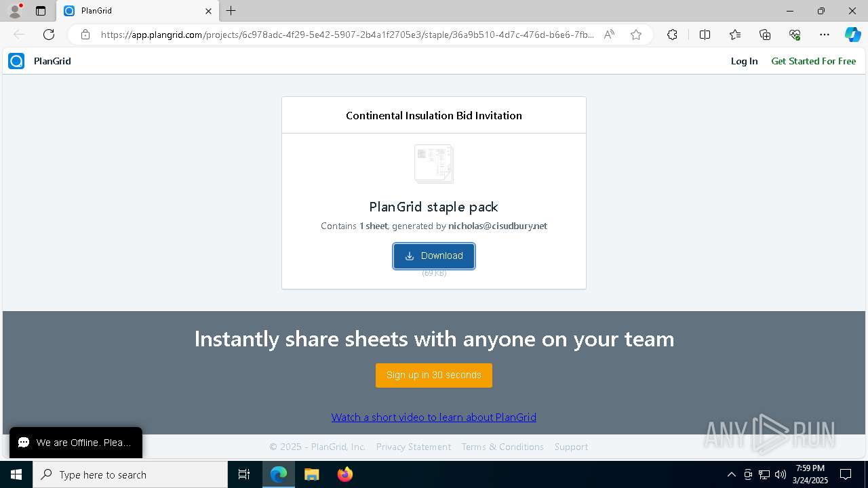Image resolution: width=868 pixels, height=488 pixels.
Task: Open the tab actions menu icon
Action: 41,11
